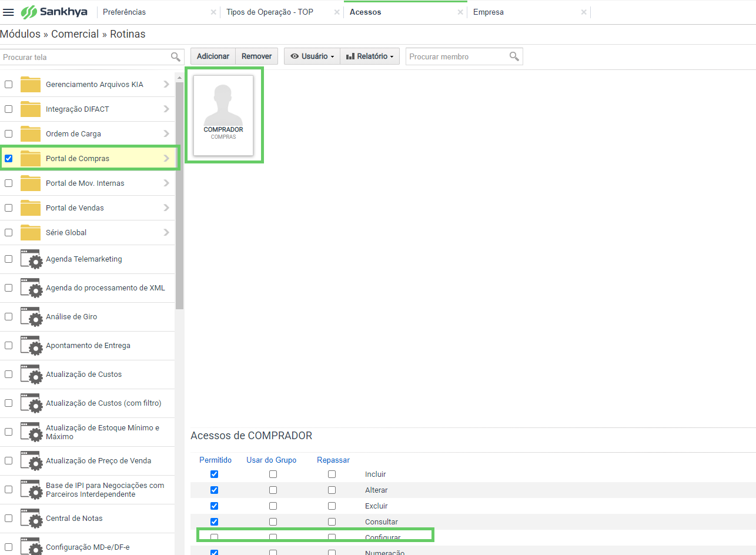Open the Relatório dropdown
Image resolution: width=756 pixels, height=555 pixels.
pyautogui.click(x=370, y=56)
